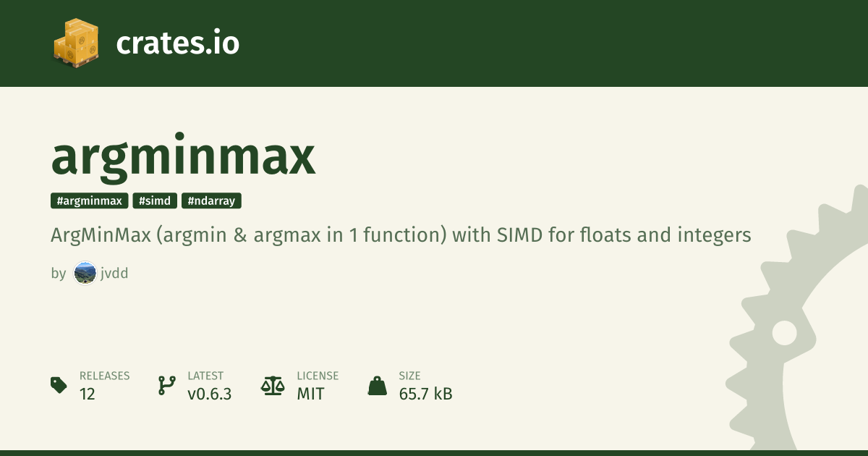Click the LATEST label text

[205, 376]
